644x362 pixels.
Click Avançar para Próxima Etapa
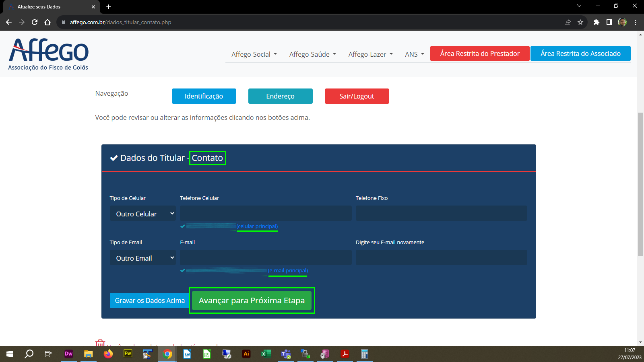252,300
